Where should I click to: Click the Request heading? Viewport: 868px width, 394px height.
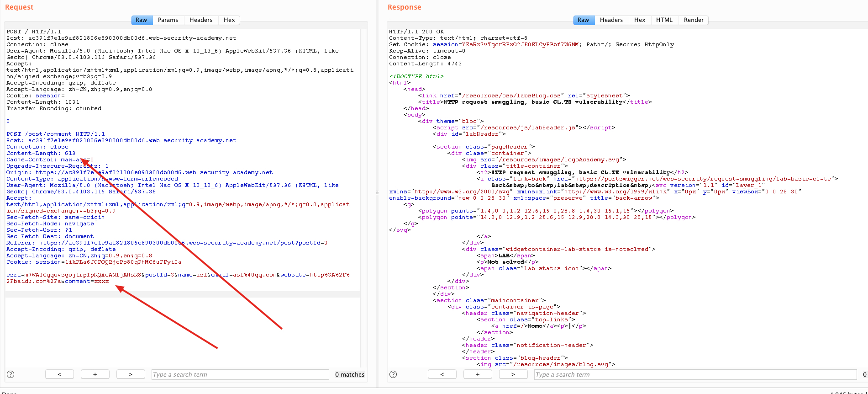tap(19, 7)
